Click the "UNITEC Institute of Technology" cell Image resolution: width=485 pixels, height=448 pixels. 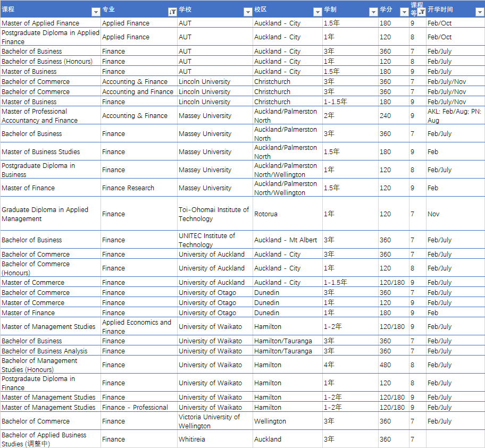coord(215,240)
